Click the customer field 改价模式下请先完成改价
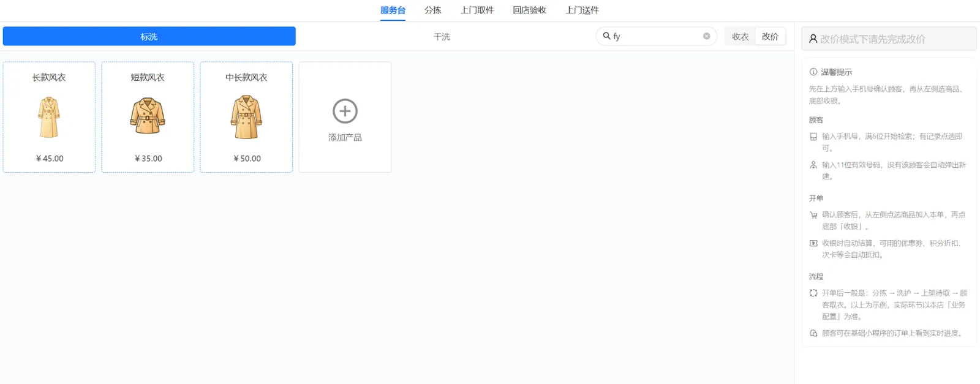Viewport: 980px width, 384px height. pyautogui.click(x=889, y=39)
